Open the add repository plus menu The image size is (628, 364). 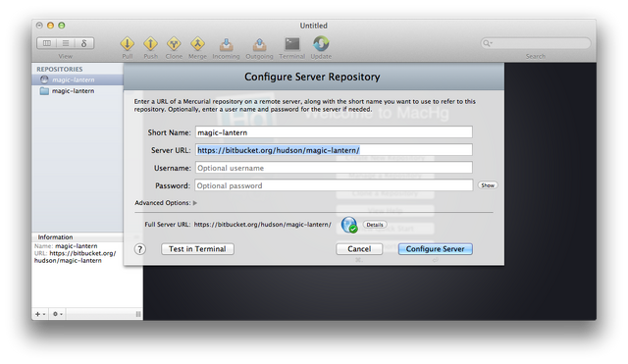pos(40,314)
